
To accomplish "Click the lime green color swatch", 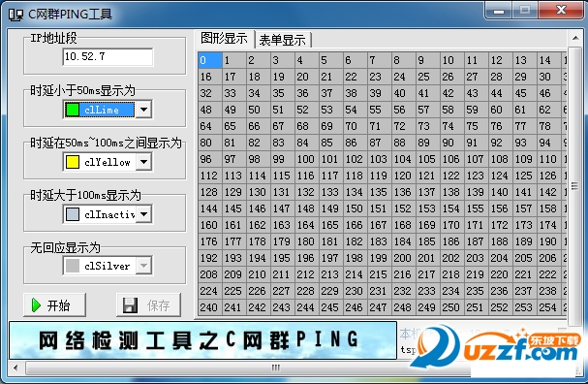I will pyautogui.click(x=72, y=110).
